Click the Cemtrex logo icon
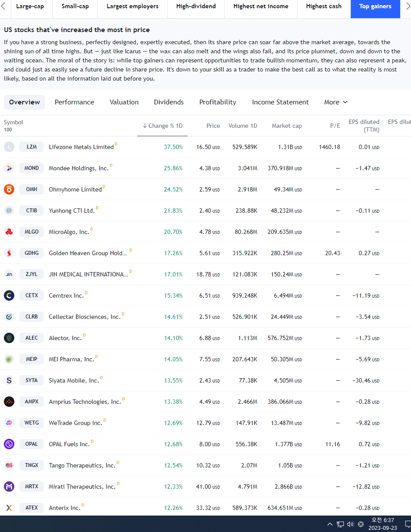 pos(9,295)
